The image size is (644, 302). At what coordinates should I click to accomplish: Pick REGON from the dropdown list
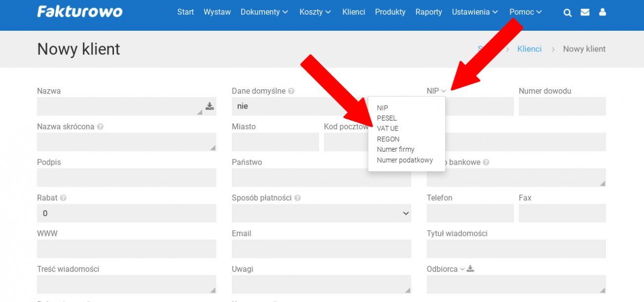pyautogui.click(x=388, y=139)
